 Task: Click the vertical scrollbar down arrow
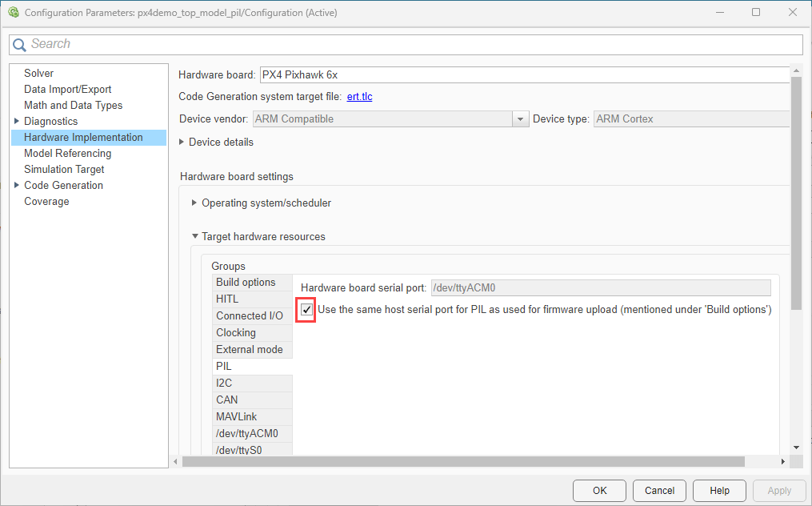tap(796, 447)
